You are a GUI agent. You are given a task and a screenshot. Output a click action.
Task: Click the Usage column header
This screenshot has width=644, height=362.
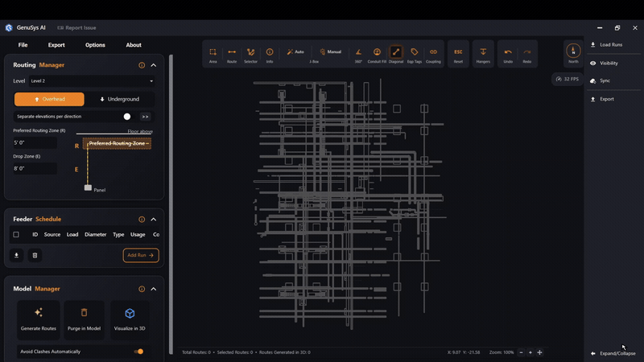pyautogui.click(x=138, y=235)
